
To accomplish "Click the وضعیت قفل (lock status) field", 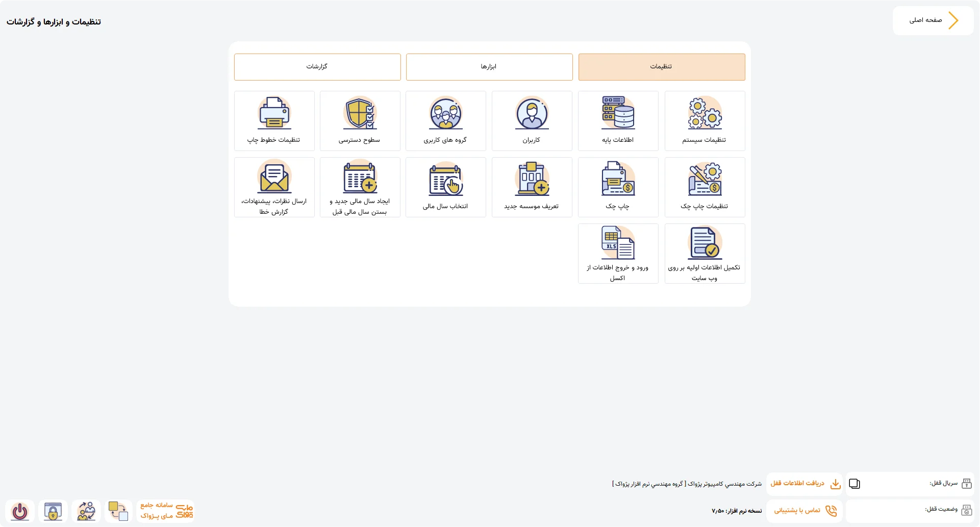I will (x=910, y=511).
